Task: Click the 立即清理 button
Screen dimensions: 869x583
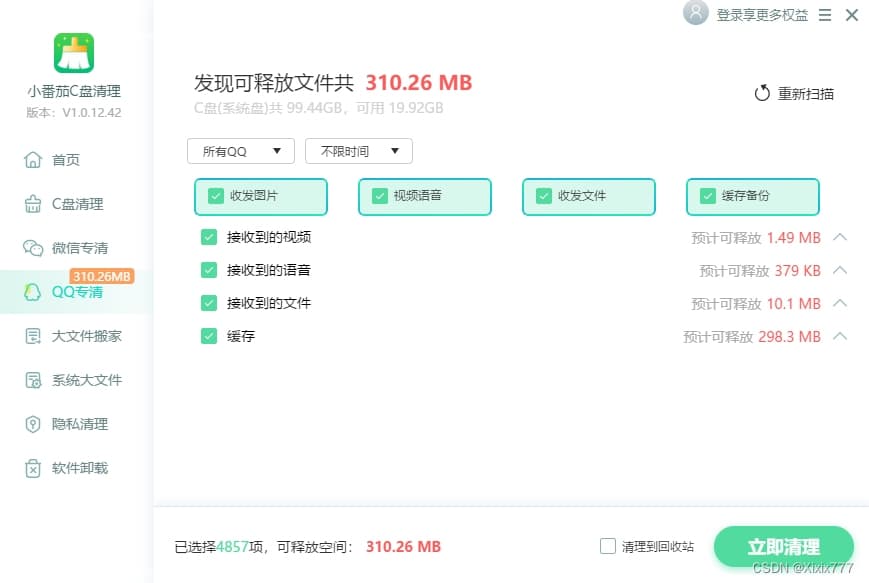Action: pos(783,546)
